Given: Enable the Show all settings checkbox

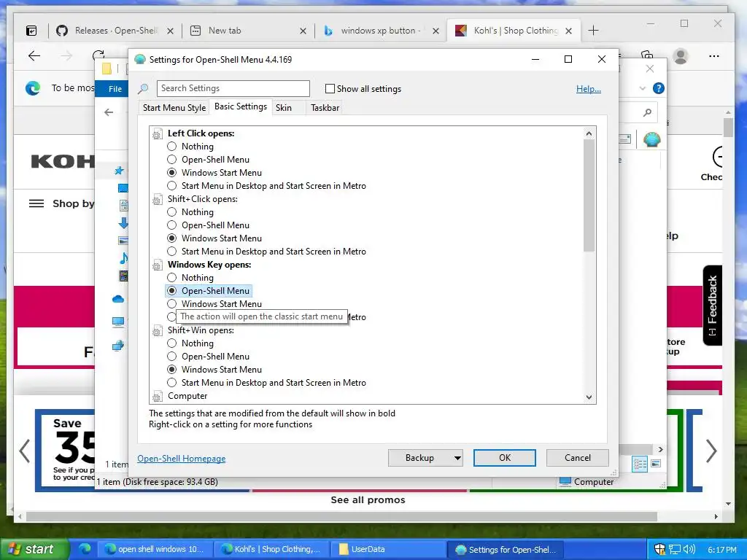Looking at the screenshot, I should coord(330,88).
